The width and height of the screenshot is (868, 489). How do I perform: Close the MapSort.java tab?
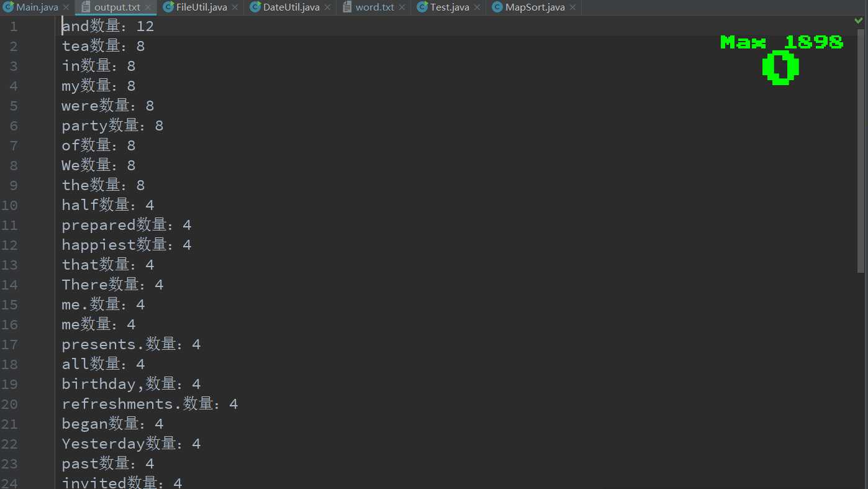click(572, 7)
